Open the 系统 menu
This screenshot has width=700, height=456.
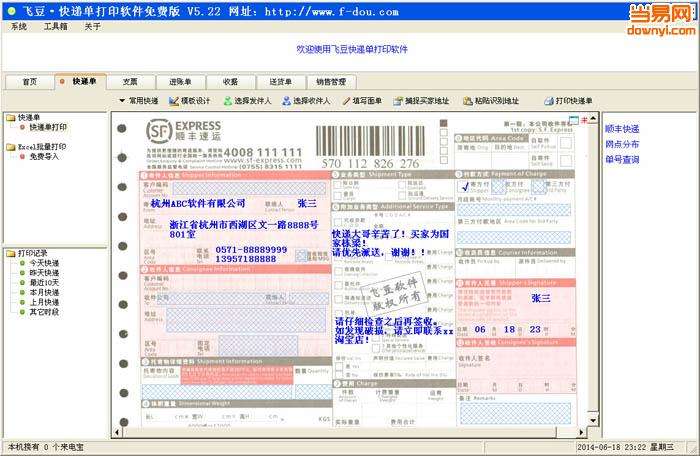(19, 27)
